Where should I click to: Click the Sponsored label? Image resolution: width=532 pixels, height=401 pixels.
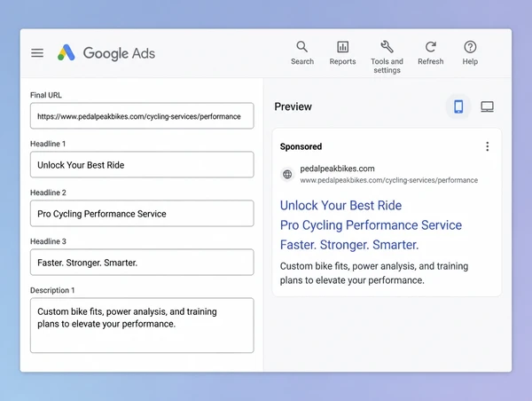point(301,146)
